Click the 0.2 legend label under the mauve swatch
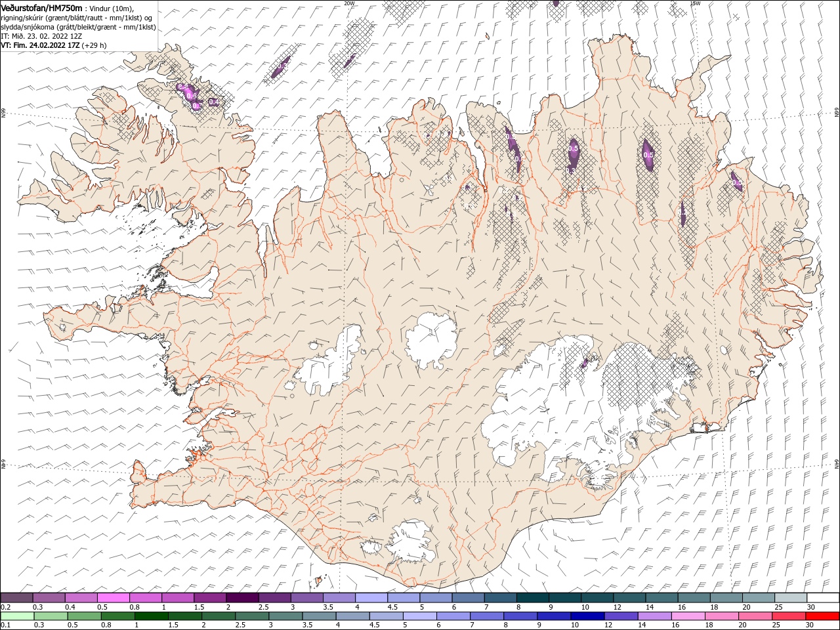The height and width of the screenshot is (630, 840). [x=5, y=607]
